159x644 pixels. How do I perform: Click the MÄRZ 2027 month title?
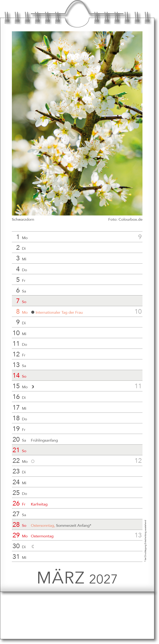point(77,578)
